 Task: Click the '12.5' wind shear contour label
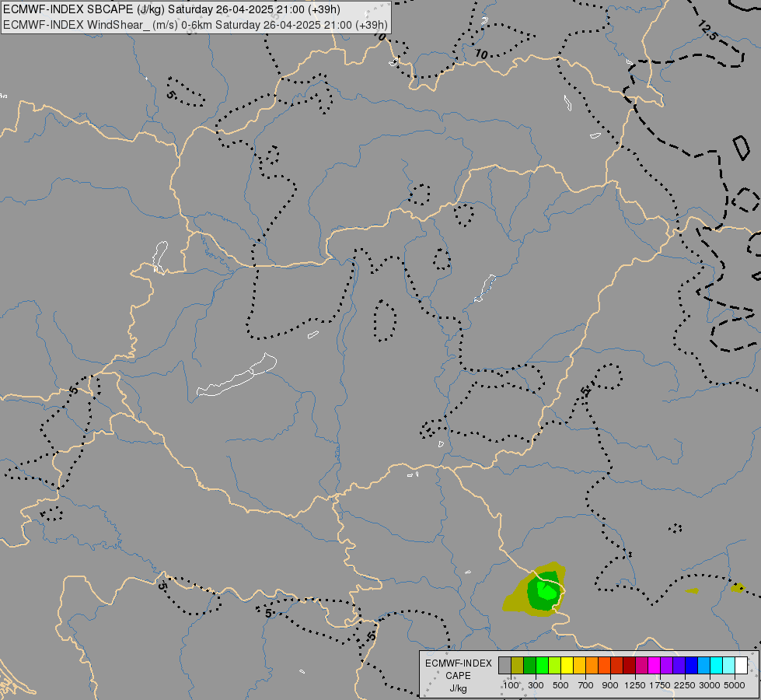(x=707, y=30)
